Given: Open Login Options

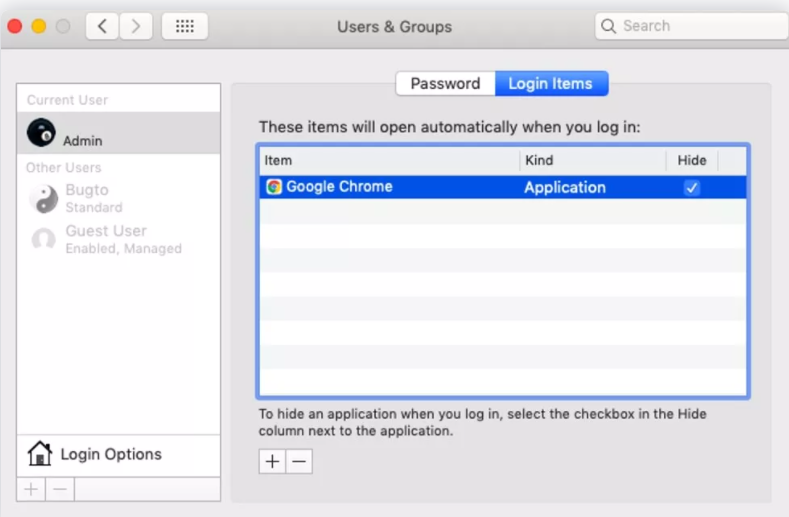Looking at the screenshot, I should (119, 455).
